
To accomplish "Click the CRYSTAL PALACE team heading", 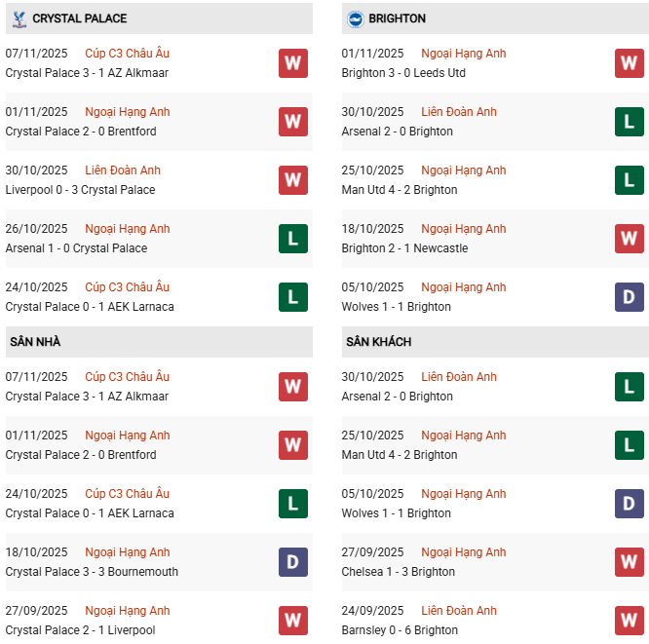I will point(79,19).
